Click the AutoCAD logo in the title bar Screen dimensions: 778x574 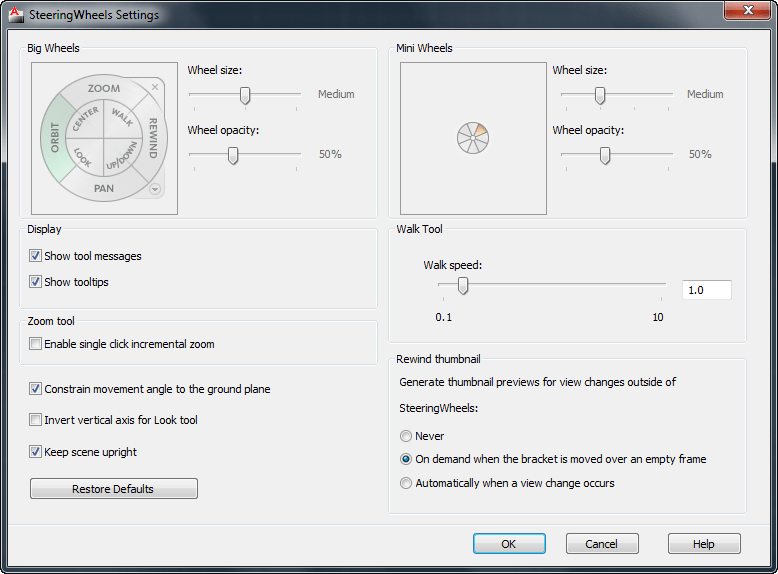(16, 14)
